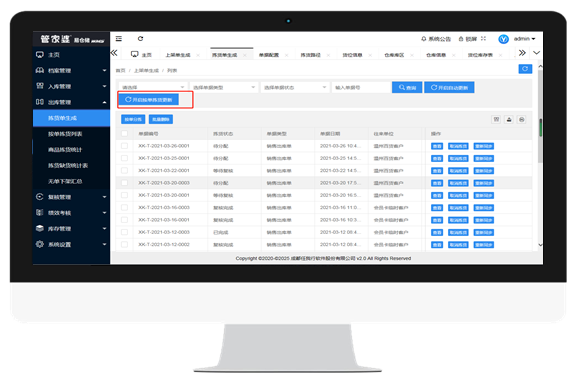
Task: Expand the 库存管理 sidebar menu
Action: click(x=104, y=229)
